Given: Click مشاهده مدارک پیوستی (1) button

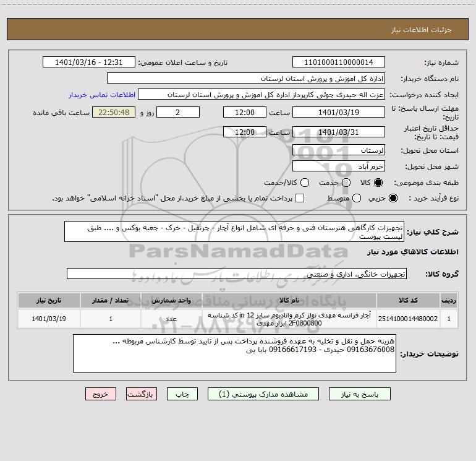Looking at the screenshot, I should tap(263, 394).
